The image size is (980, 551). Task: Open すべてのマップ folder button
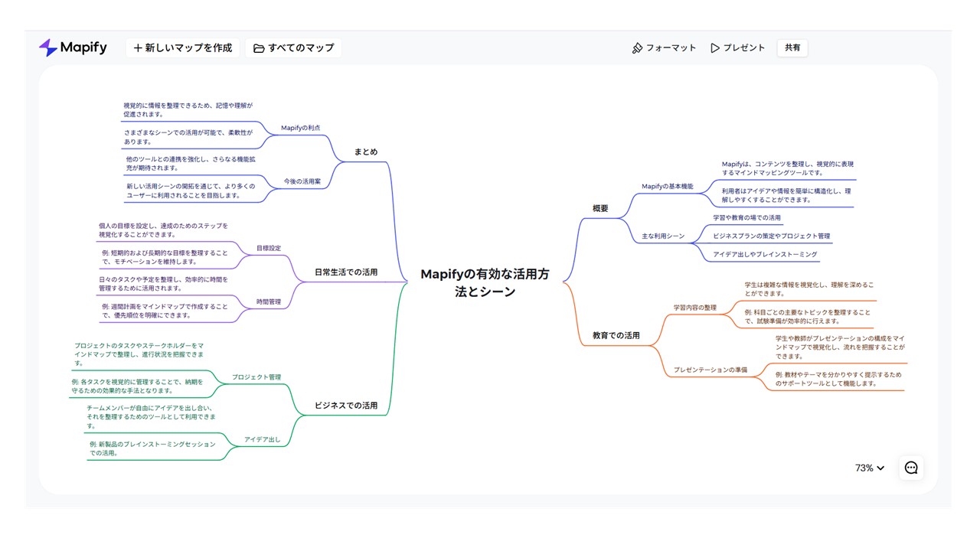294,47
